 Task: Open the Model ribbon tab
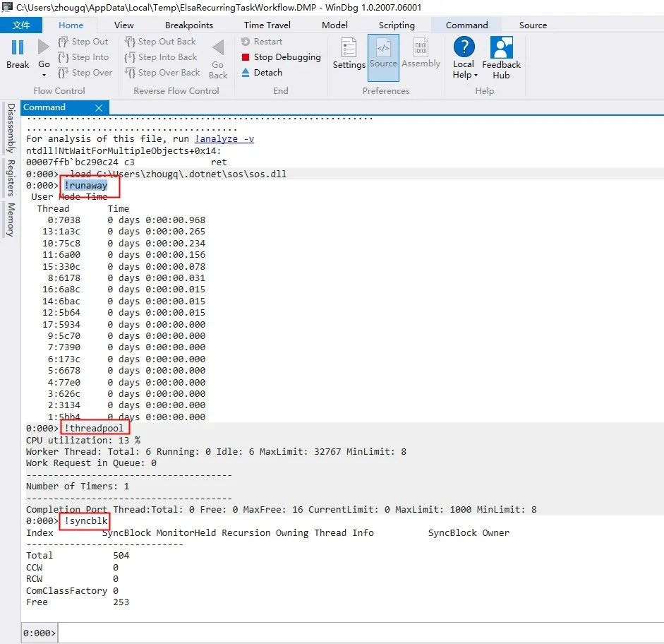tap(334, 25)
